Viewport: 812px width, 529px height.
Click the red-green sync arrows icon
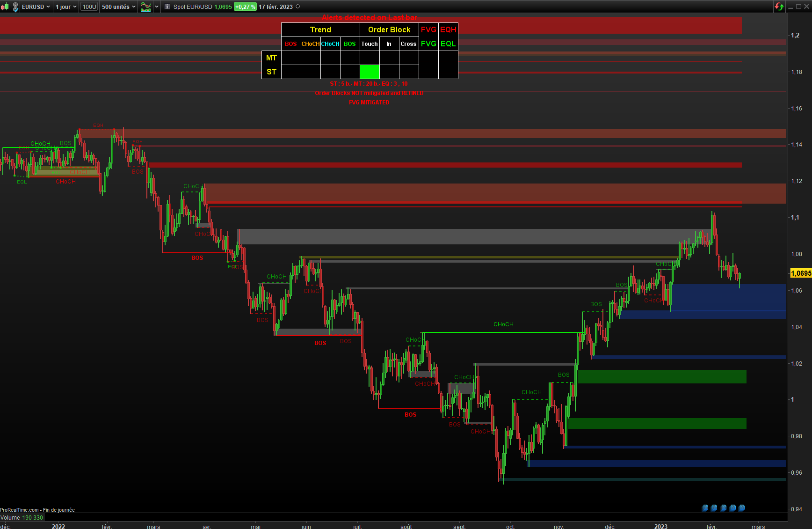pos(779,7)
